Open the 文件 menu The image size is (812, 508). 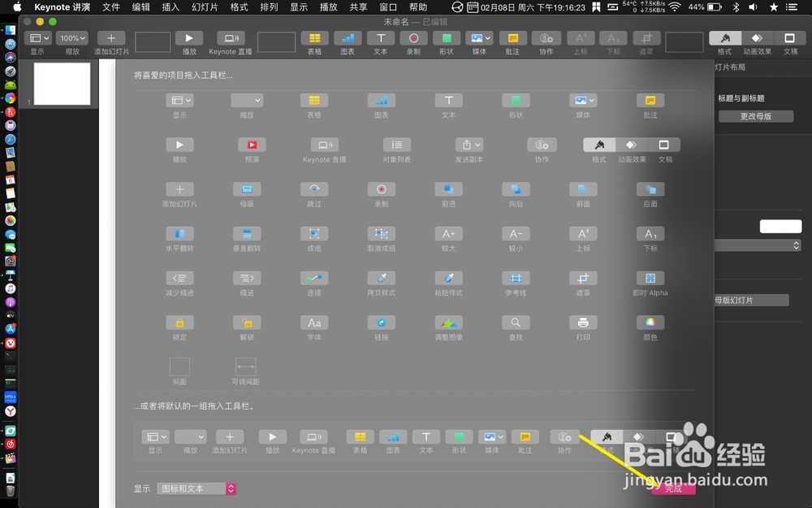(x=110, y=7)
